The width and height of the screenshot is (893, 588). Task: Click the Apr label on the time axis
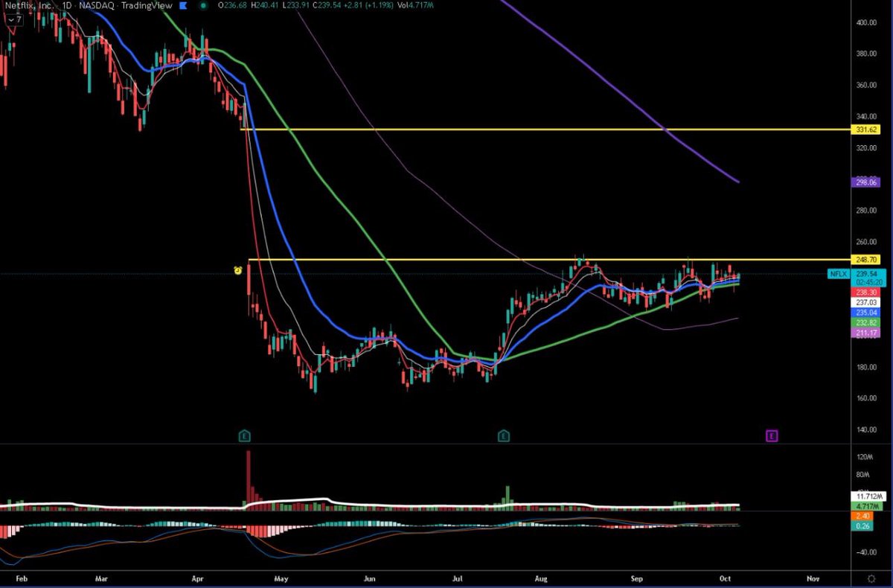click(x=197, y=578)
